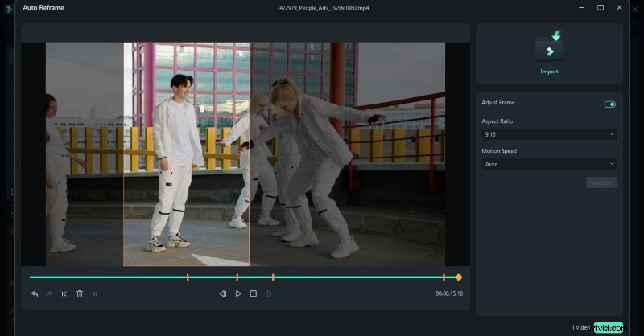Delete the selected keyframe with trash icon
Screen dimensions: 644x336
pyautogui.click(x=80, y=293)
